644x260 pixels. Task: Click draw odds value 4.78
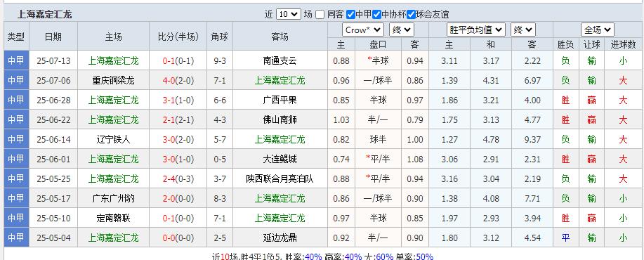pyautogui.click(x=491, y=140)
